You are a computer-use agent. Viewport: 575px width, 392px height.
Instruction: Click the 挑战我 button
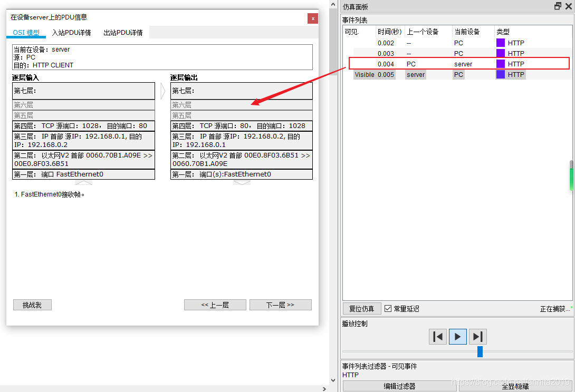32,305
